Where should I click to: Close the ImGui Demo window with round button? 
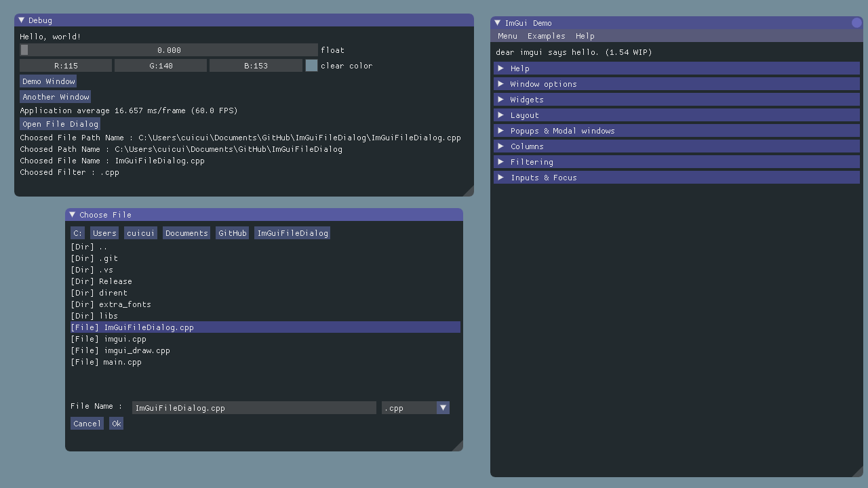click(x=856, y=23)
